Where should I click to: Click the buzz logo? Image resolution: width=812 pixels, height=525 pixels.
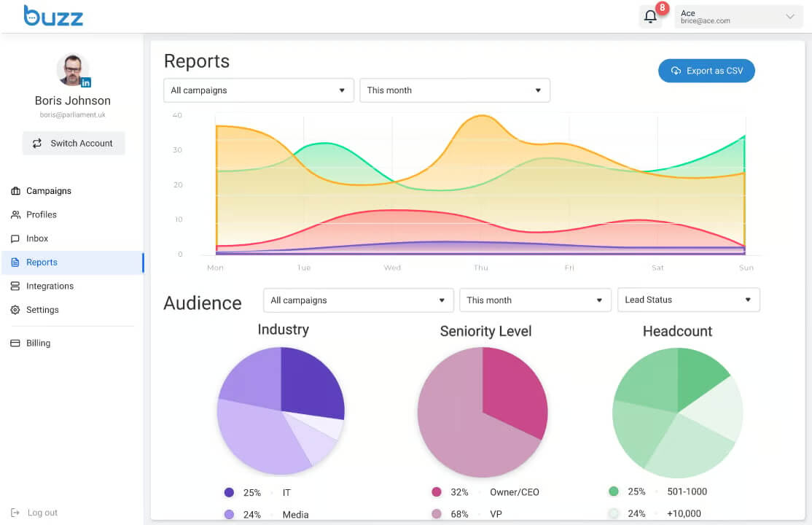click(x=53, y=15)
